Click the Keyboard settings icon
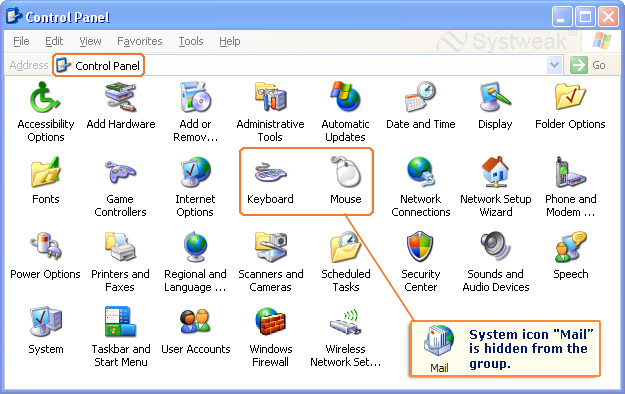 pos(270,172)
